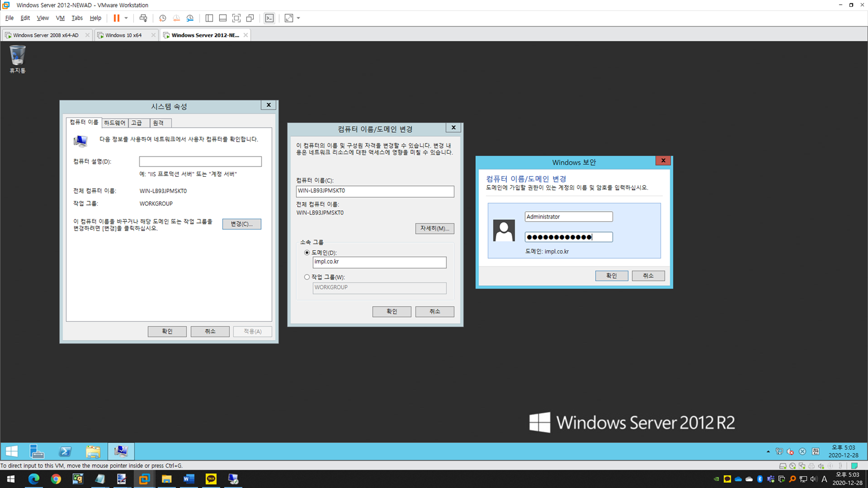This screenshot has width=868, height=488.
Task: Open Server Manager from guest taskbar
Action: tap(37, 451)
